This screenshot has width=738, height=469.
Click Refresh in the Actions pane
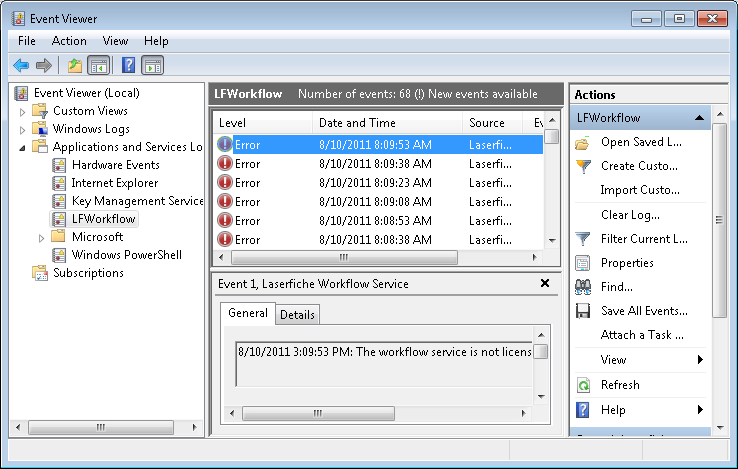coord(620,385)
